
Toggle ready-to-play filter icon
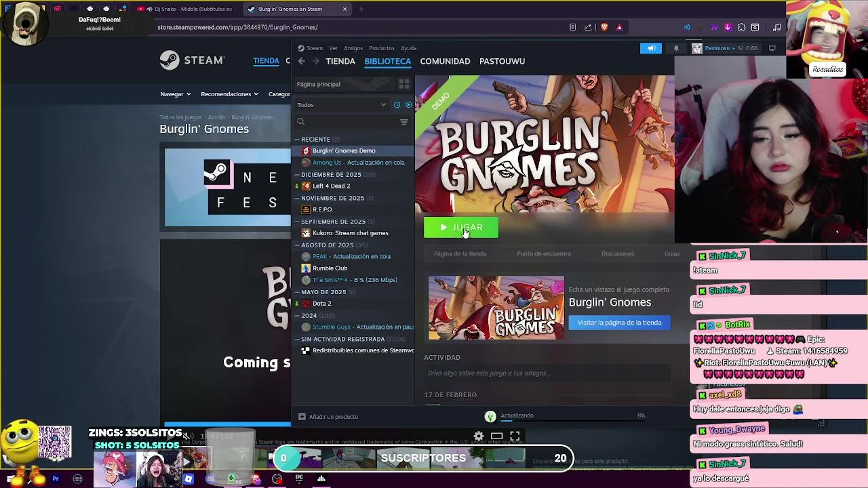408,105
